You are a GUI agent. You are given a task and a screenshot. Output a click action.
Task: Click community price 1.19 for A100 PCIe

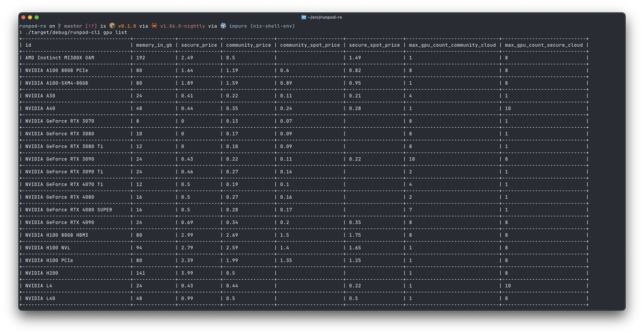pyautogui.click(x=232, y=70)
